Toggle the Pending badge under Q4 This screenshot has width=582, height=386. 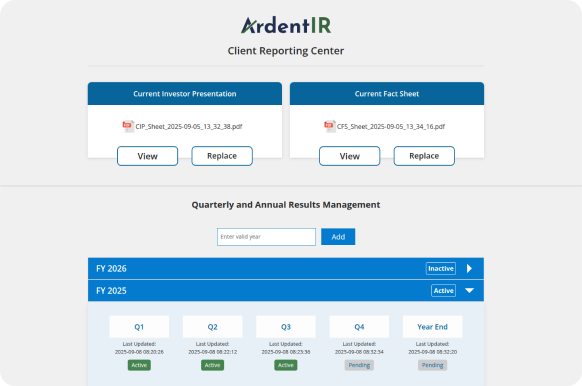point(359,365)
